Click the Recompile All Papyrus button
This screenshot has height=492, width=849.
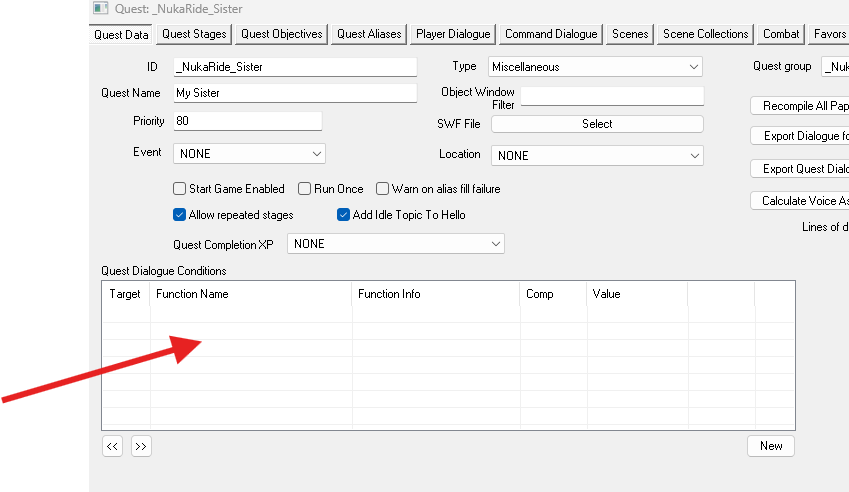click(800, 106)
